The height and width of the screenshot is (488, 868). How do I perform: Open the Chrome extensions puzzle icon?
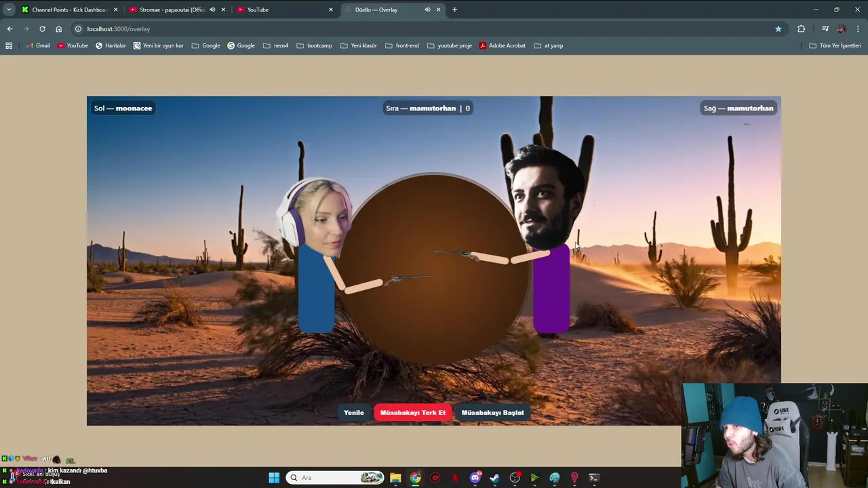[x=802, y=29]
